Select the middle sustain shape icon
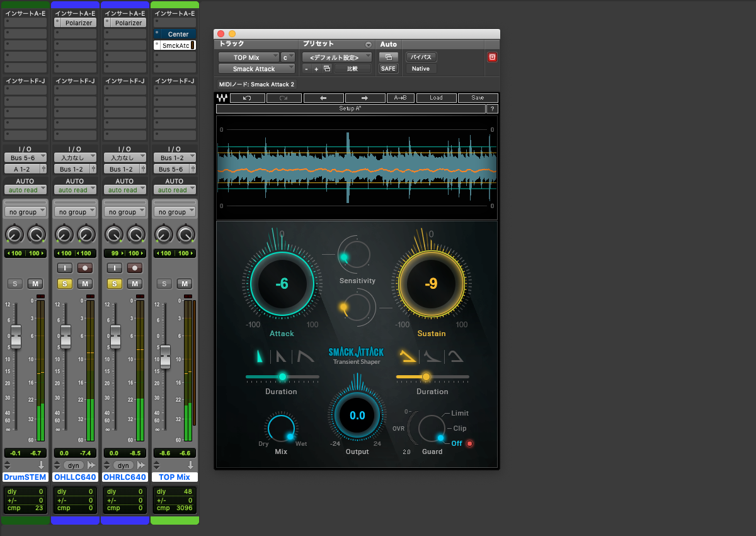Image resolution: width=756 pixels, height=536 pixels. click(x=432, y=357)
